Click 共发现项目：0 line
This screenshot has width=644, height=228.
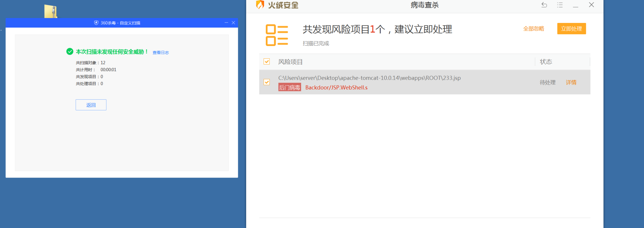(89, 77)
